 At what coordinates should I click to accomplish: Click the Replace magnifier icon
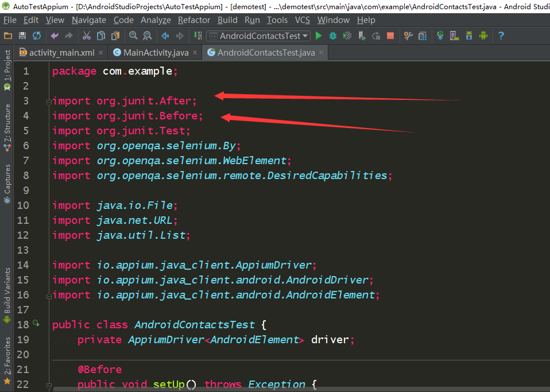(x=148, y=36)
